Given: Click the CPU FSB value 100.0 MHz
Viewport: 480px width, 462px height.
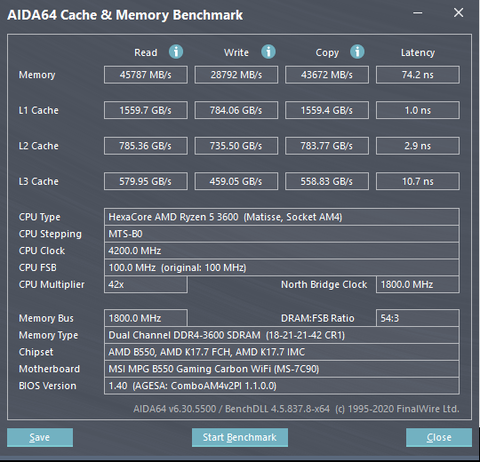Looking at the screenshot, I should [282, 268].
